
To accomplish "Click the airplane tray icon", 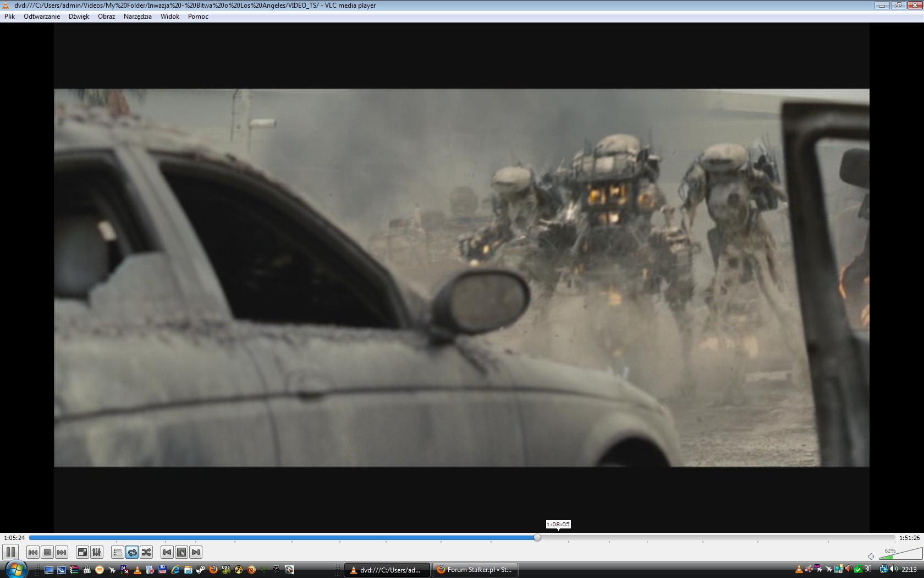I will pos(829,570).
